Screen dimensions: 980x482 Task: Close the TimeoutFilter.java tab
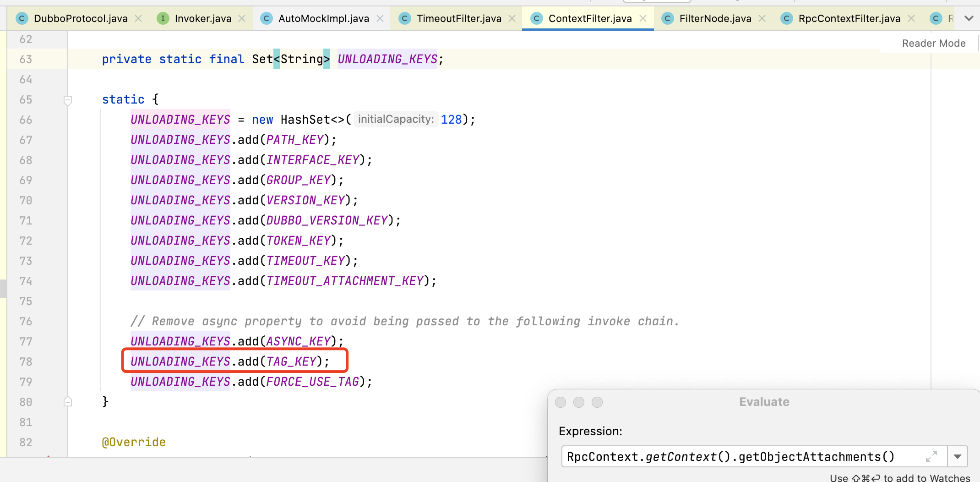[x=512, y=18]
